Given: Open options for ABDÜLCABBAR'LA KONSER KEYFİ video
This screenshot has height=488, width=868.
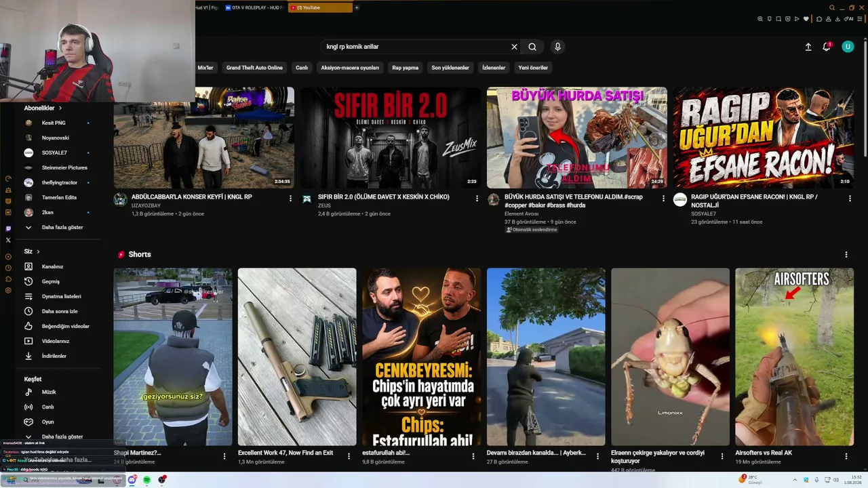Looking at the screenshot, I should coord(290,199).
